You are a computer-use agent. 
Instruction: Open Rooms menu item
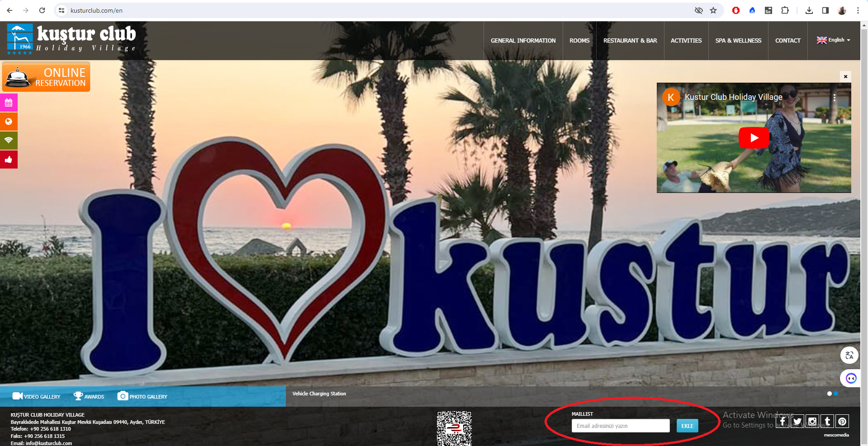(579, 41)
